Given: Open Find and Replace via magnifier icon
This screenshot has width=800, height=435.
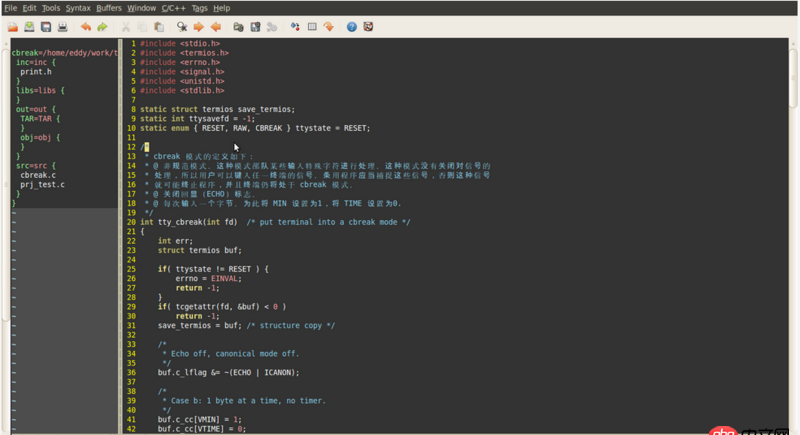Looking at the screenshot, I should click(182, 27).
